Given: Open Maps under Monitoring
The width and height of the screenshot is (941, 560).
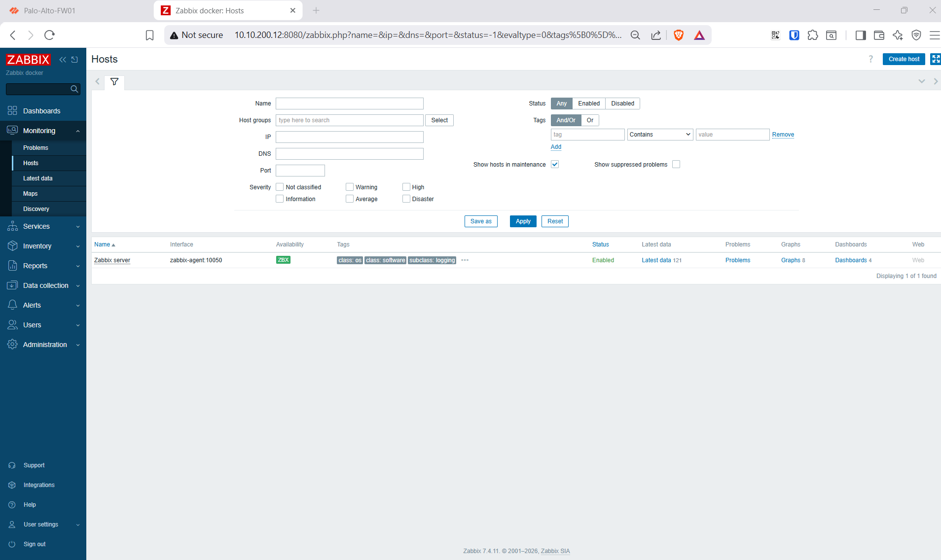Looking at the screenshot, I should click(49, 194).
